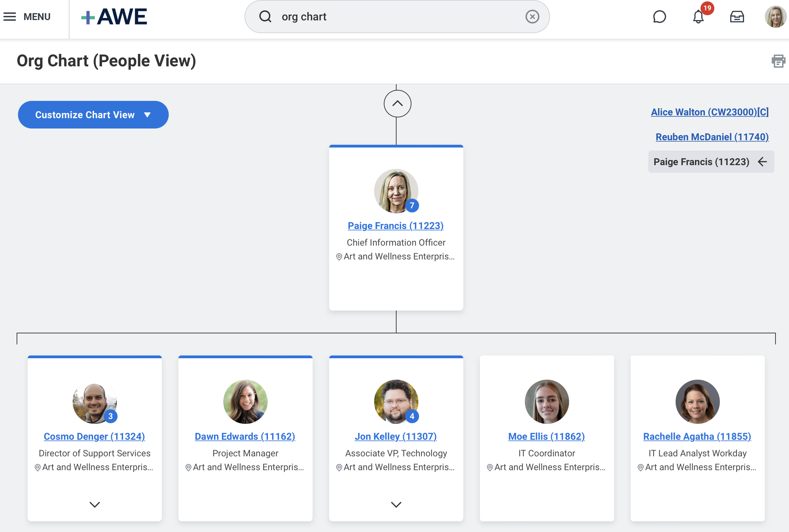Click the badge showing 4 on Jon Kelley

coord(412,416)
